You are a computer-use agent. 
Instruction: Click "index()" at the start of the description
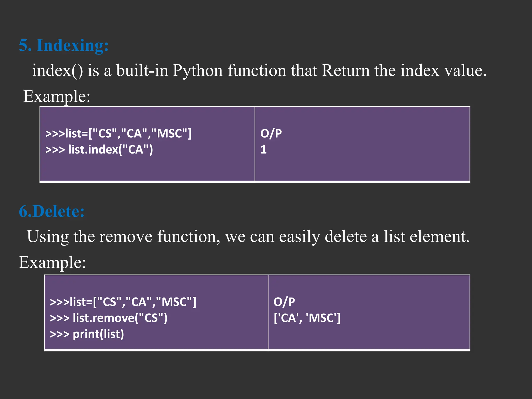click(x=57, y=71)
